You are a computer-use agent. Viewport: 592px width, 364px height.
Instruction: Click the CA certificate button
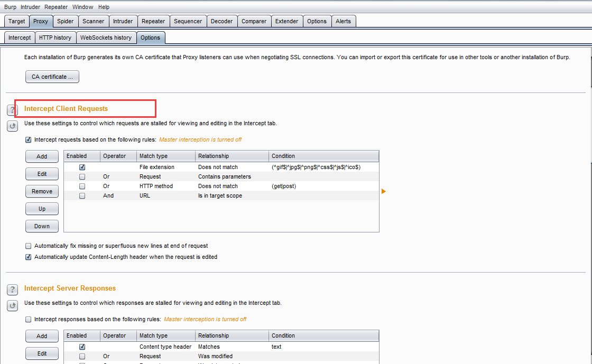52,77
